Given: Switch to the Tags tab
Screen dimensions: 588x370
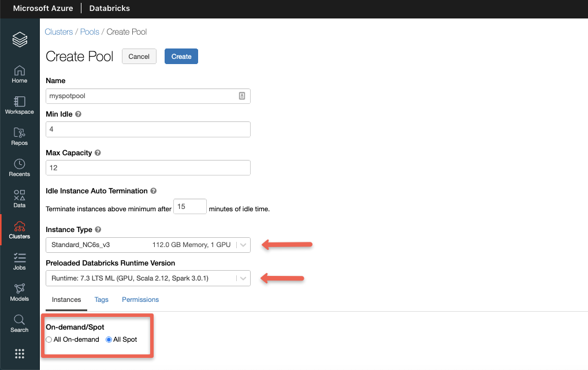Looking at the screenshot, I should click(x=101, y=300).
